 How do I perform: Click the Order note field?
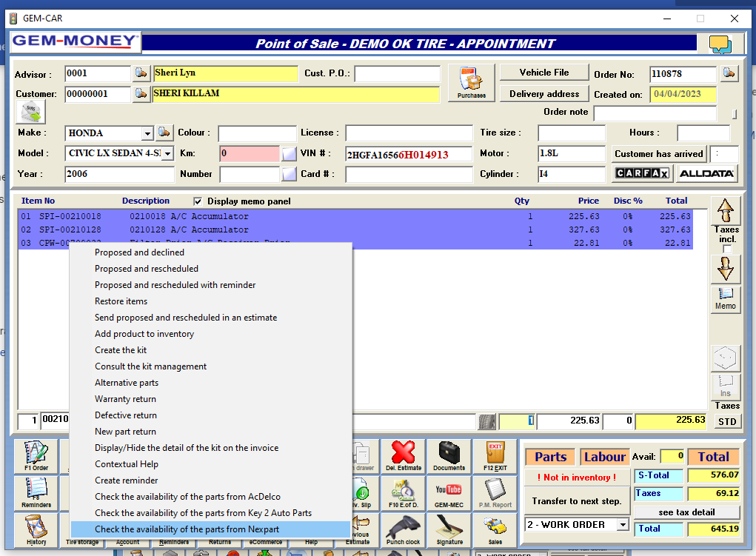coord(655,113)
